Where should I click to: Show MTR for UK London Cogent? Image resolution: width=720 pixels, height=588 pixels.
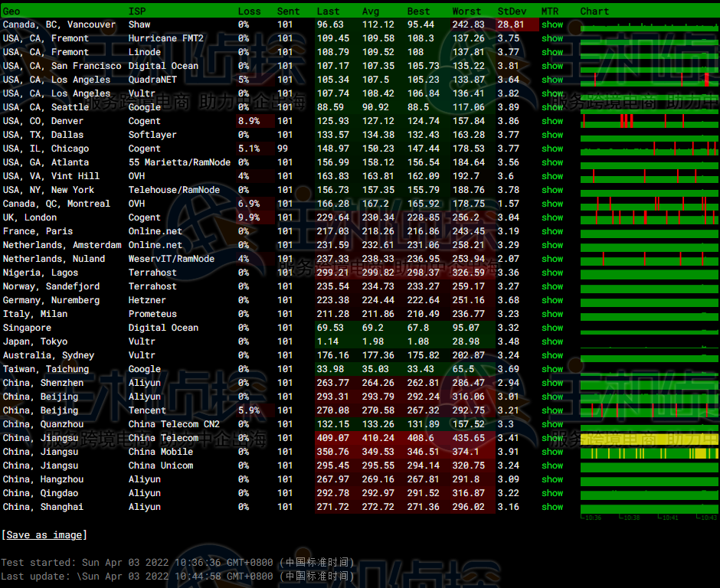click(551, 217)
